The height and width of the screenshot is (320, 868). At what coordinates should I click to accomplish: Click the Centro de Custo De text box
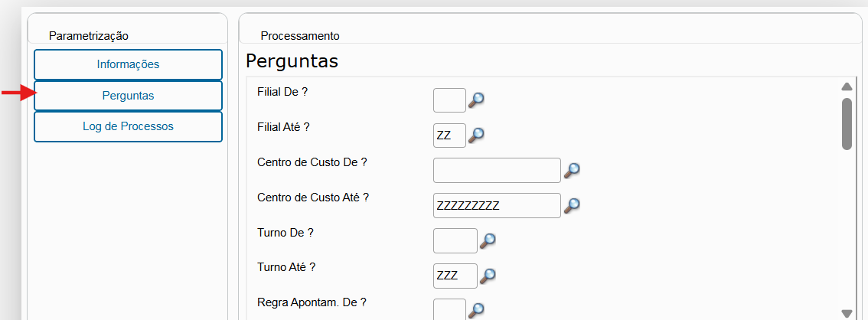pyautogui.click(x=497, y=170)
